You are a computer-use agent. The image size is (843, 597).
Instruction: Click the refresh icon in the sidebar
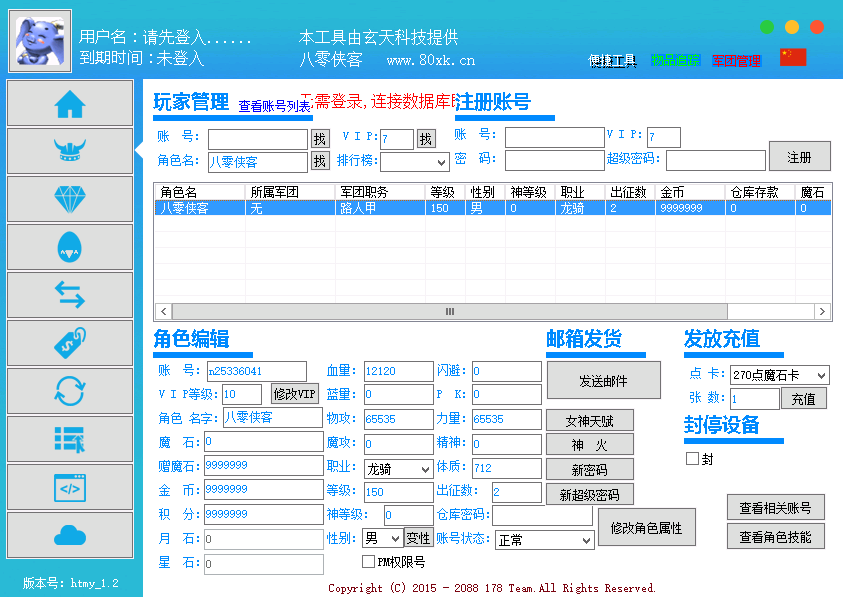tap(68, 391)
